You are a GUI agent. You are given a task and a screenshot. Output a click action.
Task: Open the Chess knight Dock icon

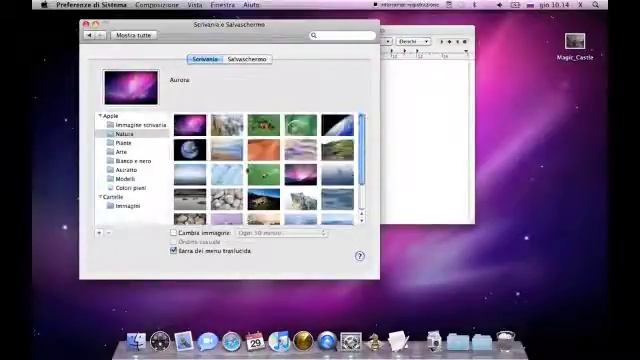(x=374, y=342)
